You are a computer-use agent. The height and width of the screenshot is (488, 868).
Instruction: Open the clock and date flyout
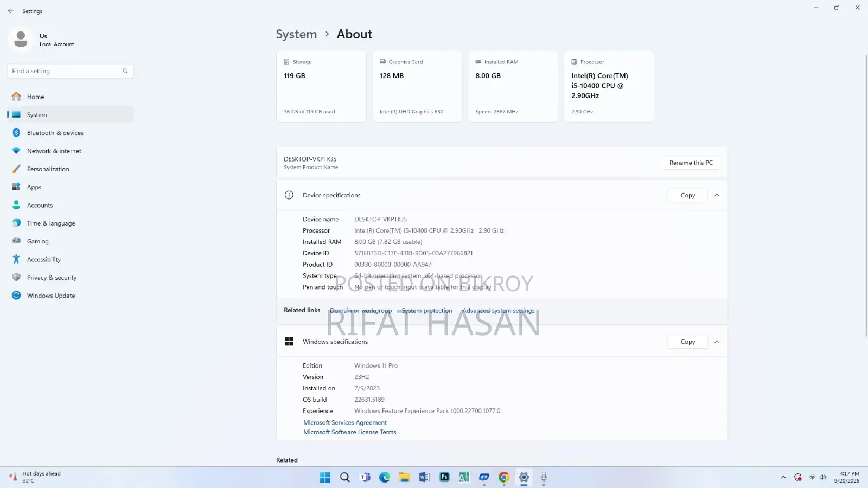coord(847,477)
